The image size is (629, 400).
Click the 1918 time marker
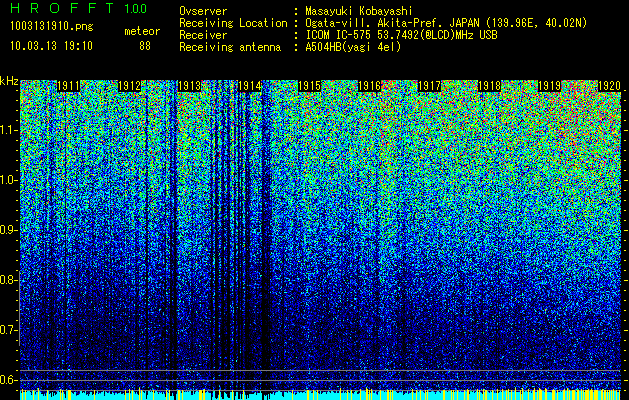(x=489, y=86)
